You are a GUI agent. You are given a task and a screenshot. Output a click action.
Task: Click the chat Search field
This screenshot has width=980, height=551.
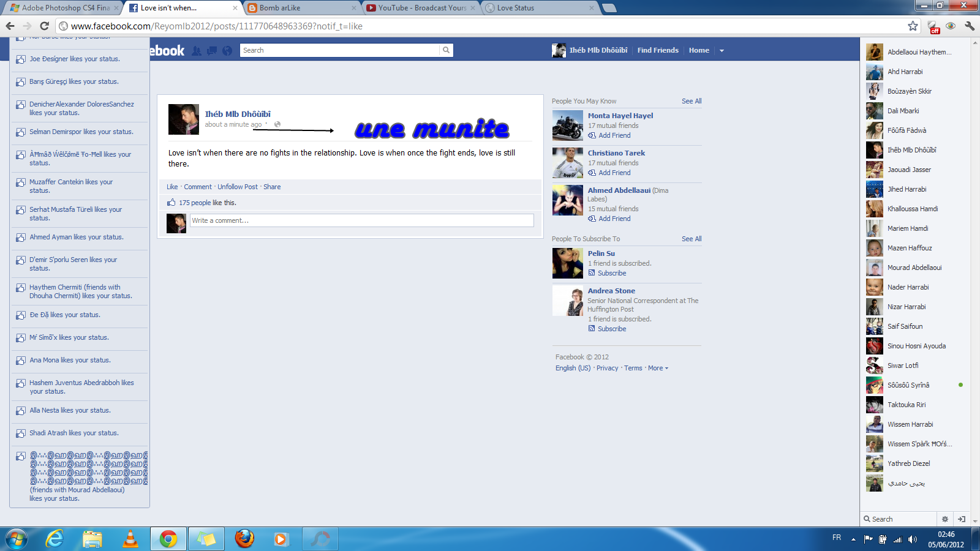[899, 519]
